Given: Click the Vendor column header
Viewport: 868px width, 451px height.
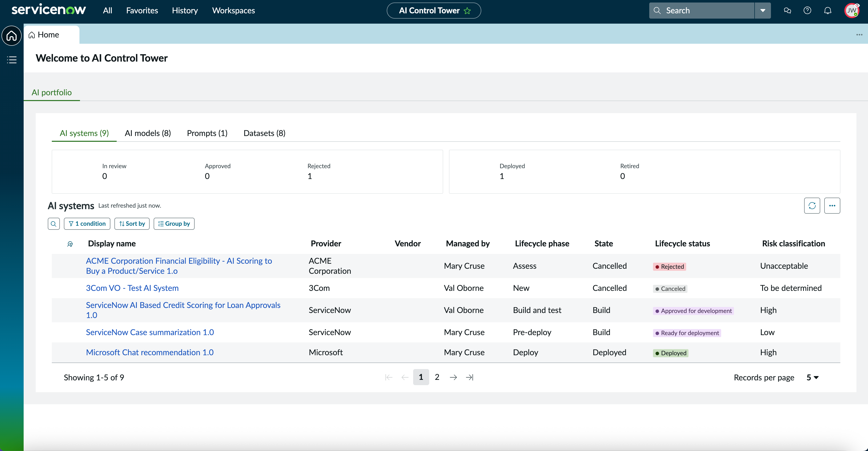Looking at the screenshot, I should click(x=408, y=244).
